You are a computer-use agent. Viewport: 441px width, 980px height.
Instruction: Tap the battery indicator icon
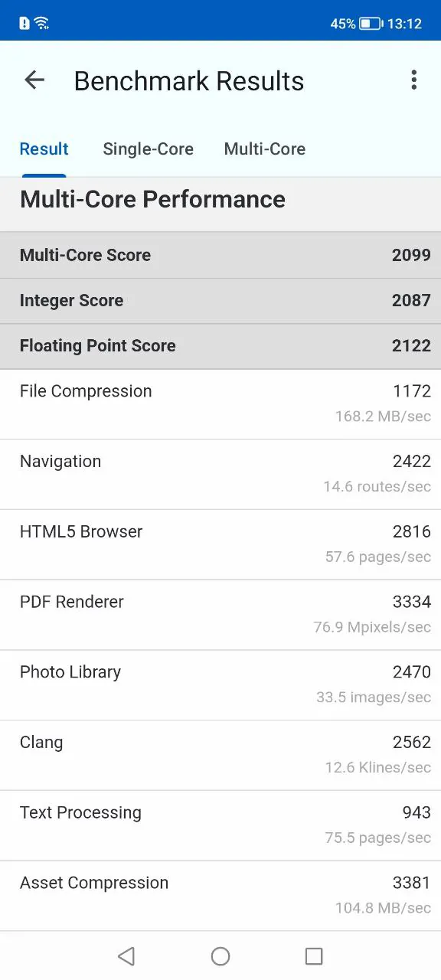[371, 24]
